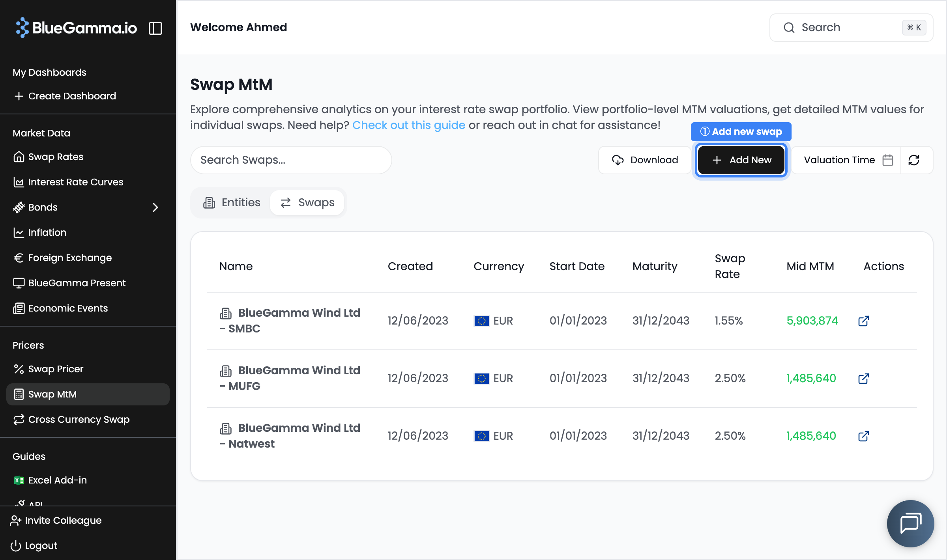947x560 pixels.
Task: Open the 'Check out this guide' link
Action: 408,125
